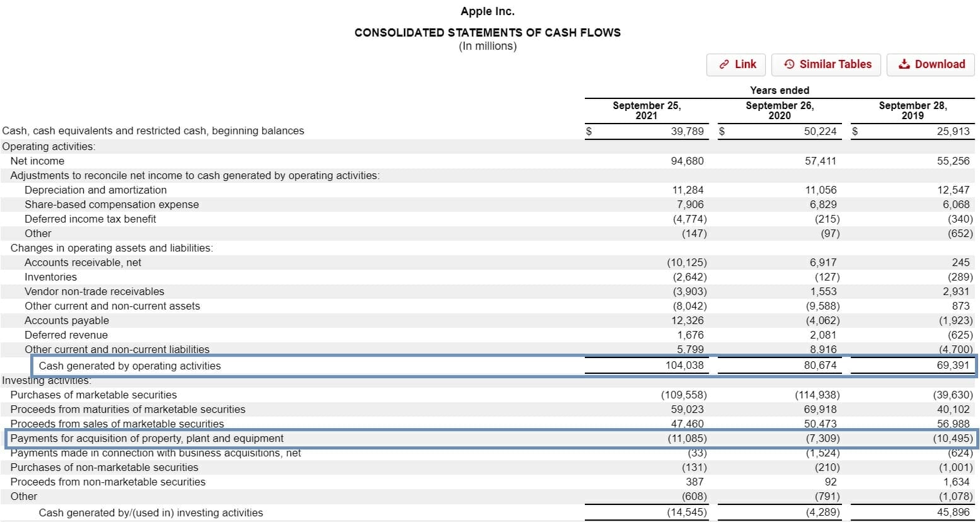Click the download arrow icon
980x522 pixels.
[904, 64]
